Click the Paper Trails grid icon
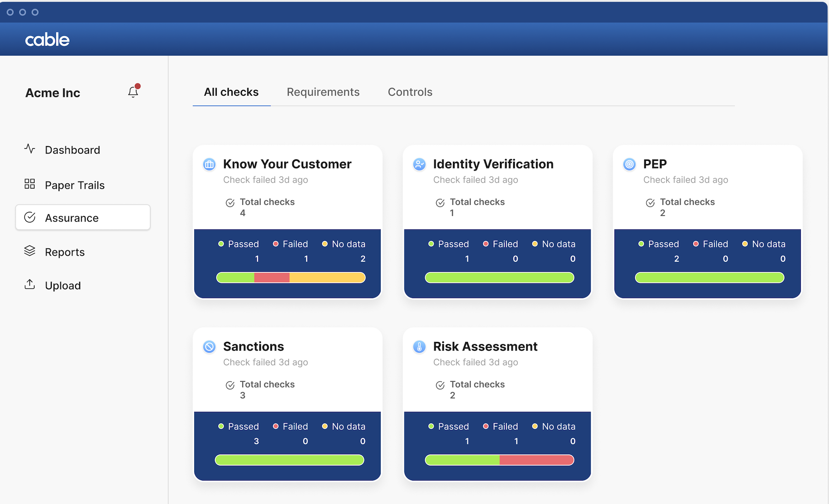The width and height of the screenshot is (829, 504). [x=30, y=184]
